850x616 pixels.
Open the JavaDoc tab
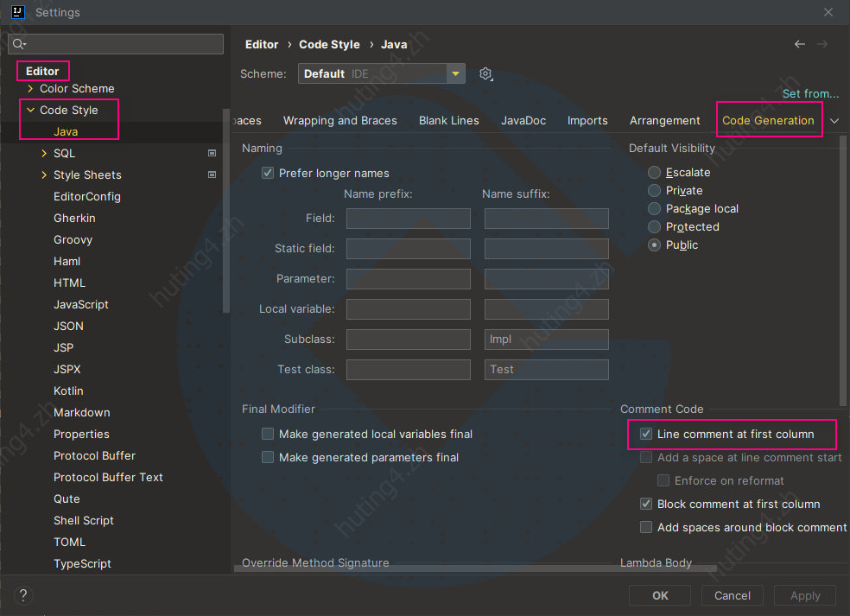523,120
